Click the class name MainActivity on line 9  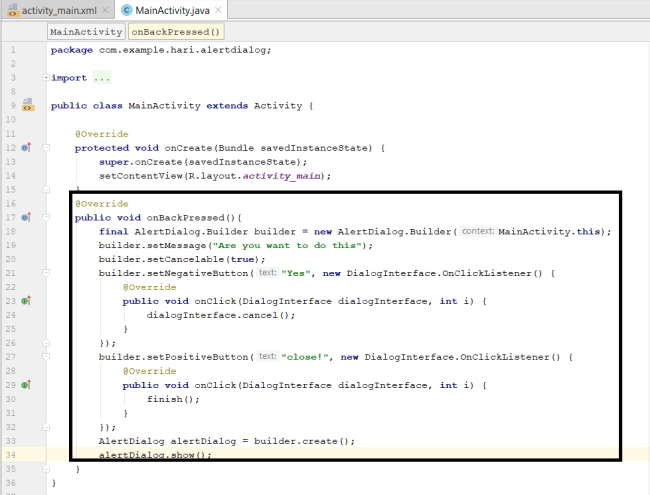pyautogui.click(x=164, y=106)
